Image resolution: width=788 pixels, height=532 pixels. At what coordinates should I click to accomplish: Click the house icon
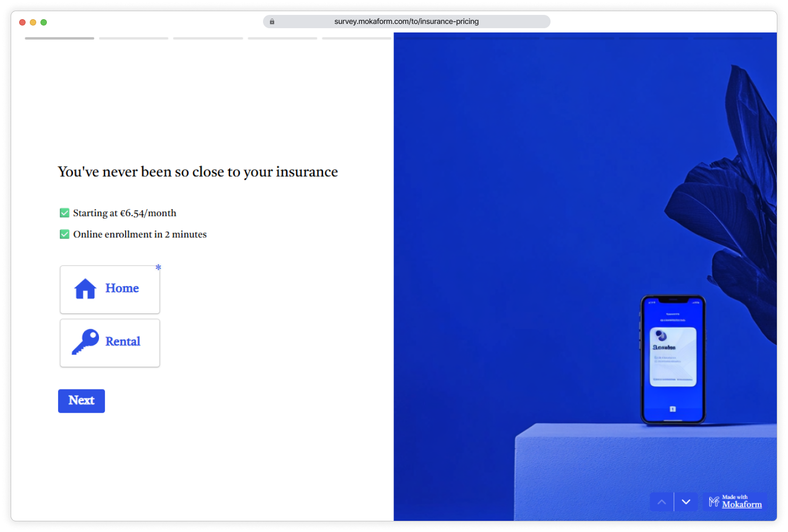point(85,289)
